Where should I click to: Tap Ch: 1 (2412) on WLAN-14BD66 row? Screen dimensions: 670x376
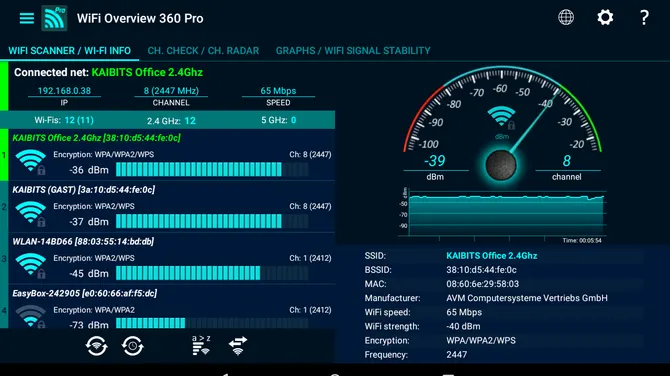coord(310,258)
